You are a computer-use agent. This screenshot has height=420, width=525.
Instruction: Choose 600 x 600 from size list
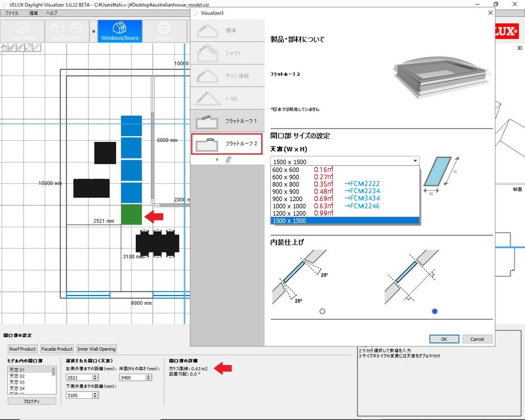345,170
